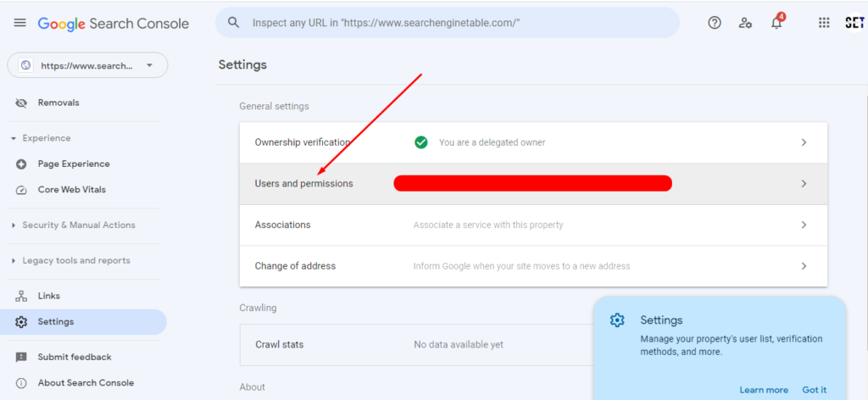Open Submit feedback in the sidebar
The image size is (868, 400).
(74, 357)
